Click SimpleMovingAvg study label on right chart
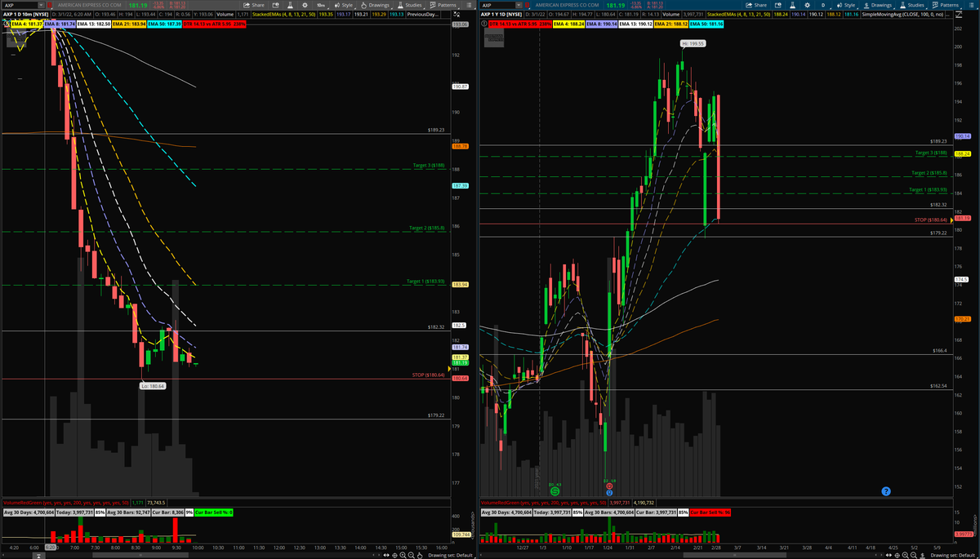This screenshot has width=980, height=559. tap(902, 15)
